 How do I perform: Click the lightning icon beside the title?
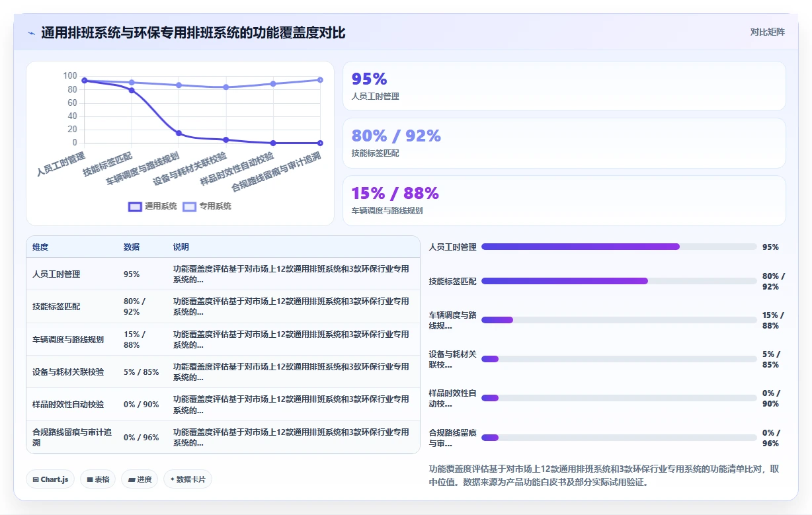tap(32, 33)
